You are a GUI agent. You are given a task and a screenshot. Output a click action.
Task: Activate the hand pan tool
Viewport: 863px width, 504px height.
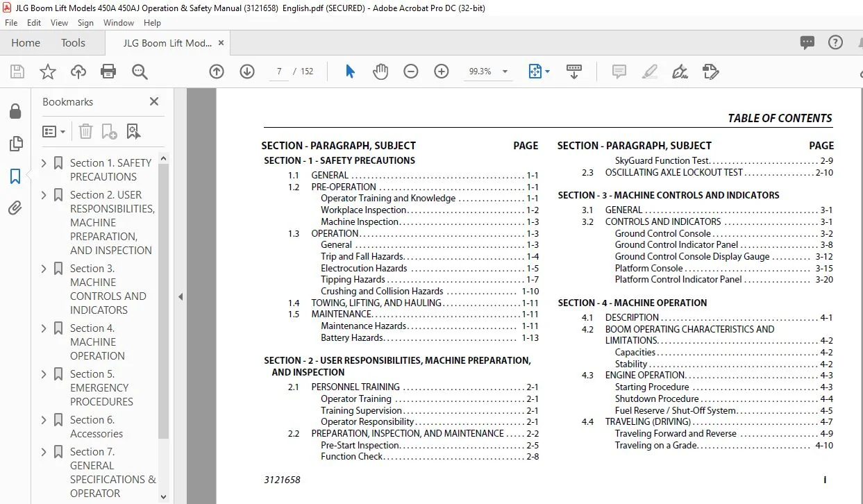(x=380, y=72)
